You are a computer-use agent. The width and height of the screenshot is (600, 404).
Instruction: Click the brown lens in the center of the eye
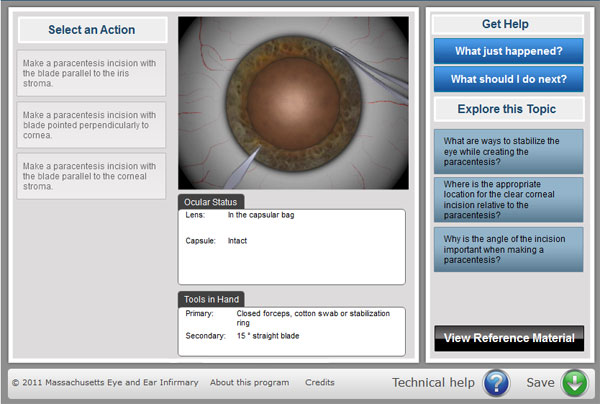tap(293, 103)
